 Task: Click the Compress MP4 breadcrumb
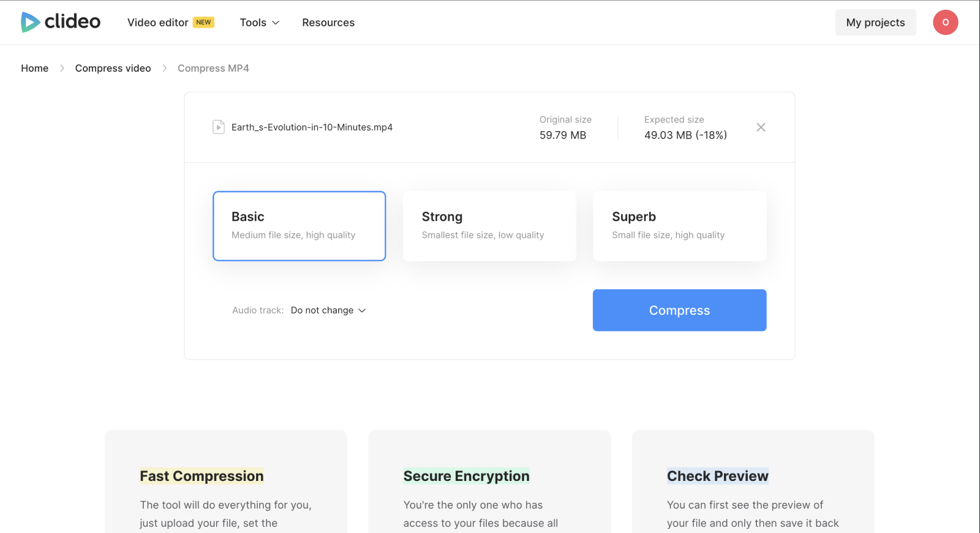point(213,68)
